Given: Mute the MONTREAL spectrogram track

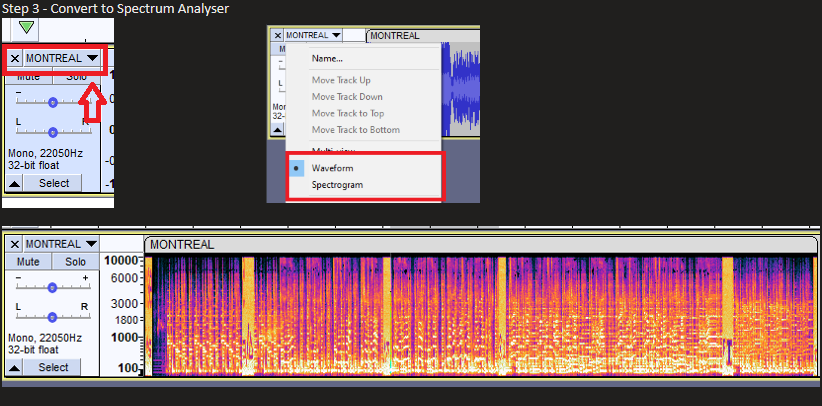Looking at the screenshot, I should (x=28, y=261).
